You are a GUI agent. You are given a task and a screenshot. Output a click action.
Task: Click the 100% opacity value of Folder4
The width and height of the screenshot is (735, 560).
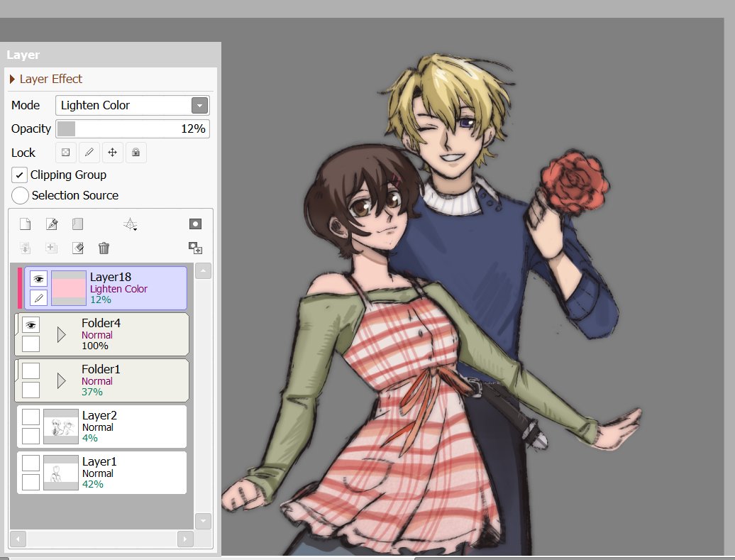(94, 346)
